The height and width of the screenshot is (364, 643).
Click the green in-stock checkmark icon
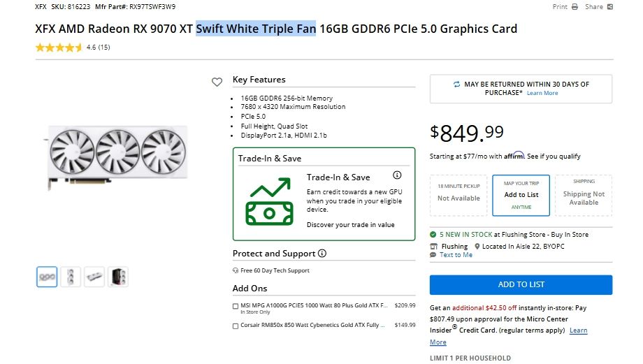coord(433,235)
